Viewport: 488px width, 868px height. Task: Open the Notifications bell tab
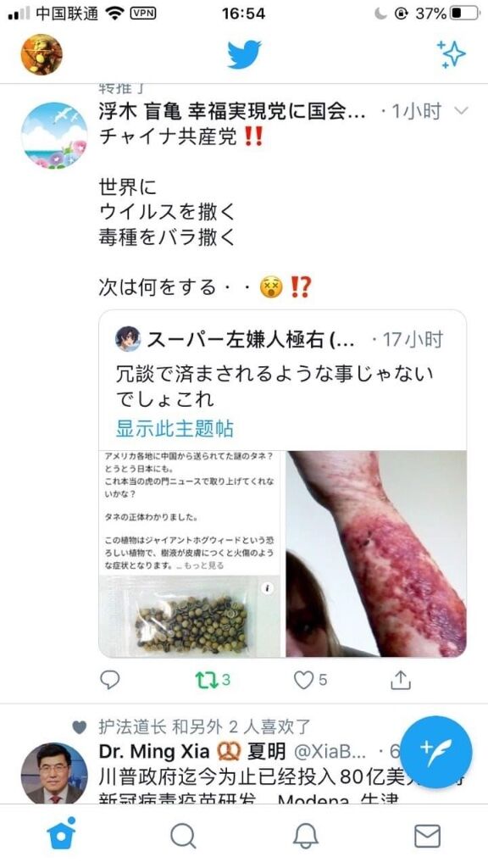coord(305,835)
